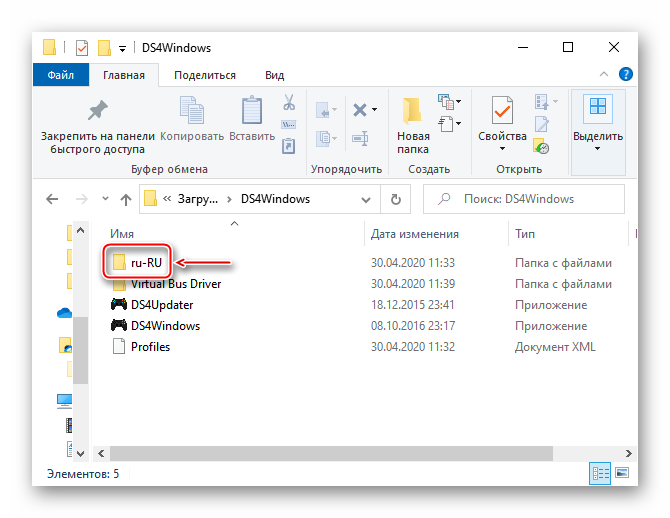Click Загру... breadcrumb in address bar
Viewport: 670px width, 518px height.
coord(198,199)
